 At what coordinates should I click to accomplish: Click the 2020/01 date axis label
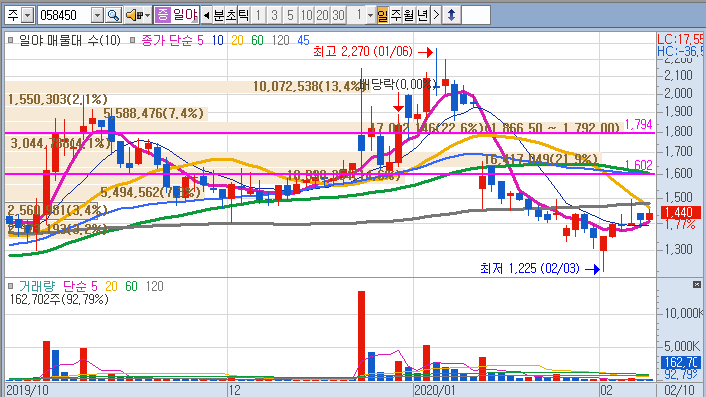pyautogui.click(x=434, y=390)
